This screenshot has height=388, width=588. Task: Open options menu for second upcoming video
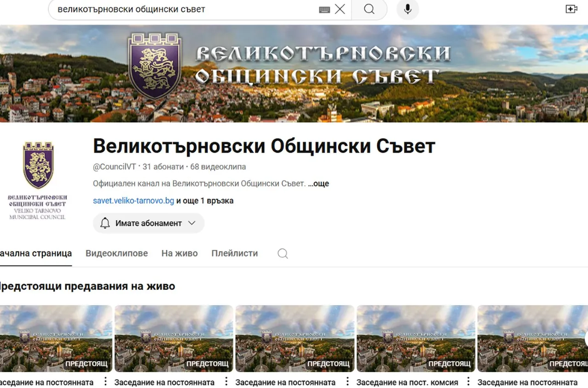pos(226,382)
